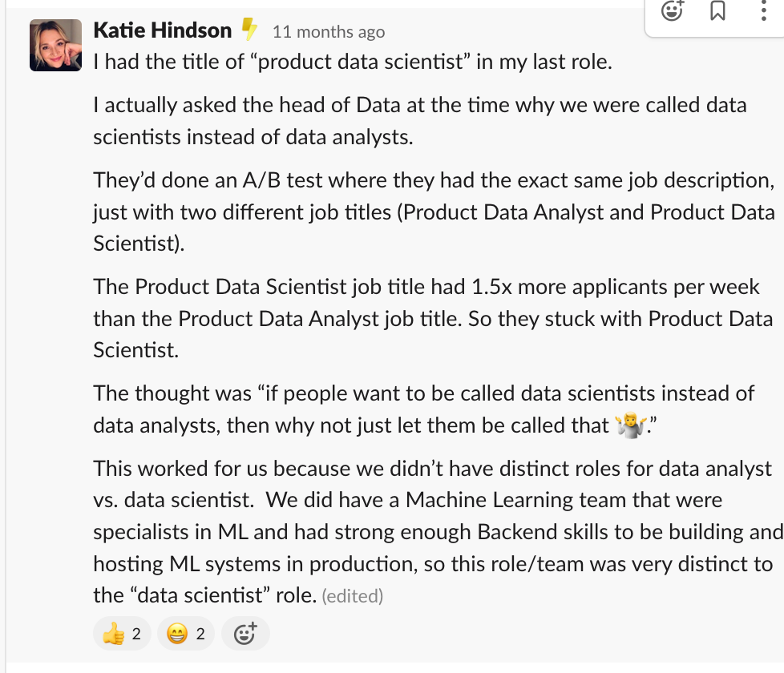Click the lightning bolt status emoji
Image resolution: width=784 pixels, height=673 pixels.
point(249,30)
